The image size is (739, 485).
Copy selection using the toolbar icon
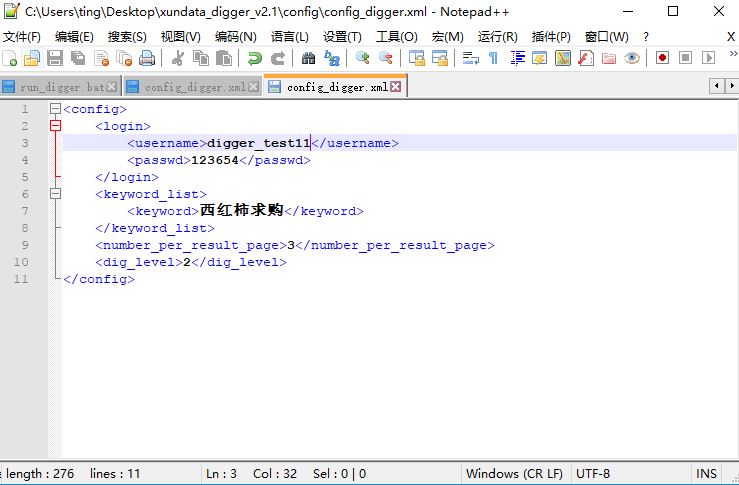click(201, 58)
